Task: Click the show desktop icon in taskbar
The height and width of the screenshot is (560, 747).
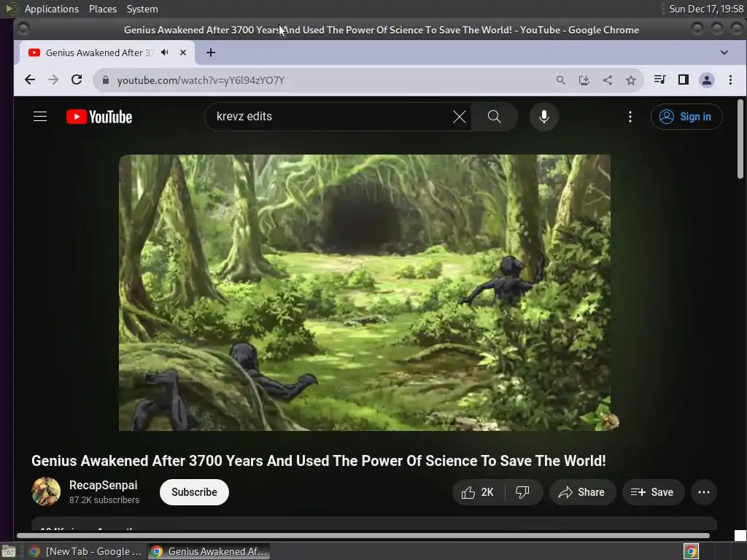Action: [9, 551]
